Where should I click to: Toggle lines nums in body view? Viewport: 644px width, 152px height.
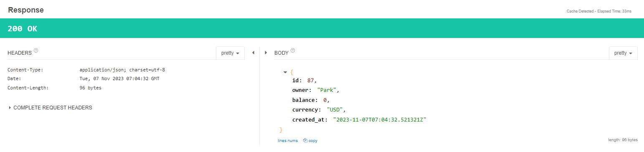click(288, 141)
